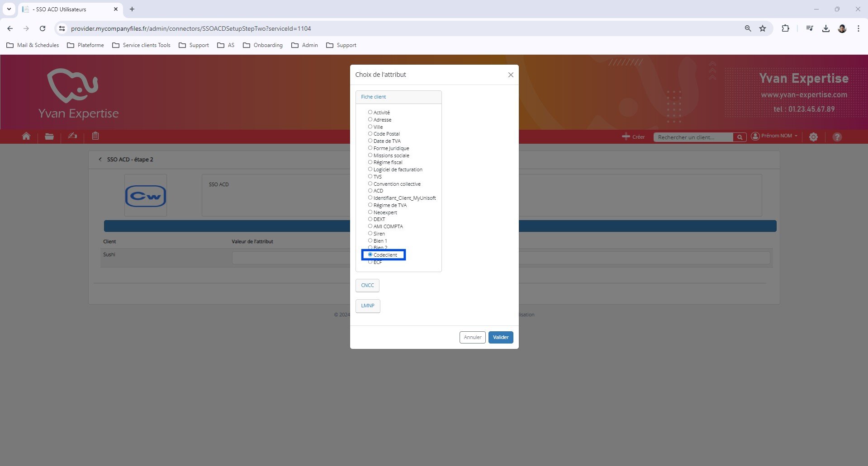Collapse the Fiche client section
This screenshot has width=868, height=466.
coord(374,97)
